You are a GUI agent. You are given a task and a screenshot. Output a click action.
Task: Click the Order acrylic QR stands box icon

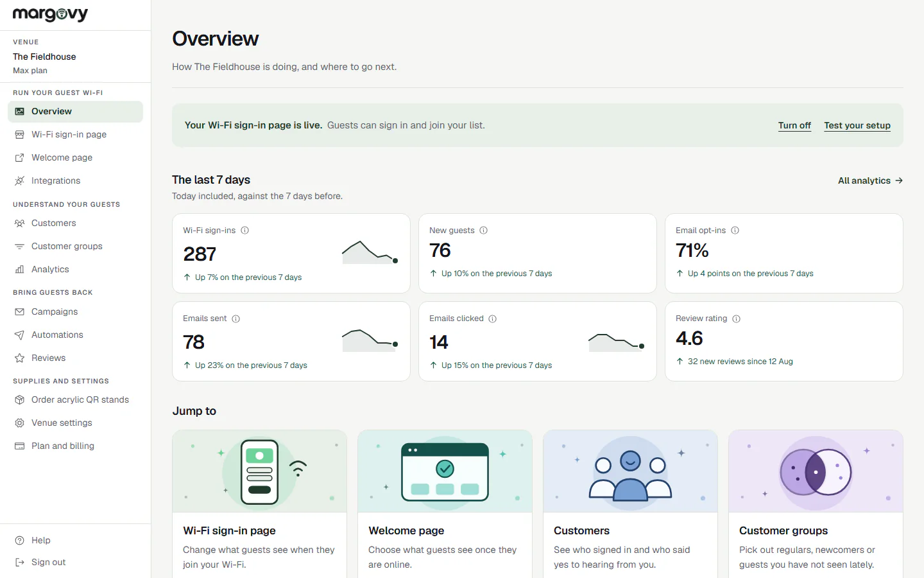pyautogui.click(x=20, y=399)
